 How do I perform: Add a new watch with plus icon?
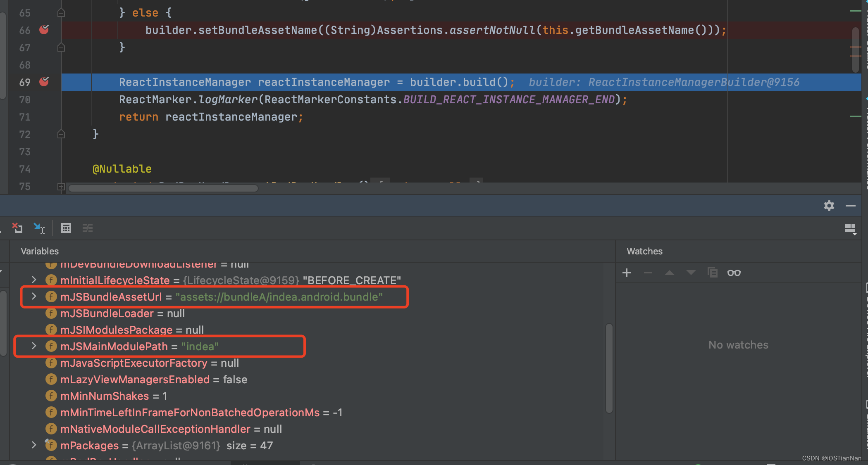click(x=627, y=273)
